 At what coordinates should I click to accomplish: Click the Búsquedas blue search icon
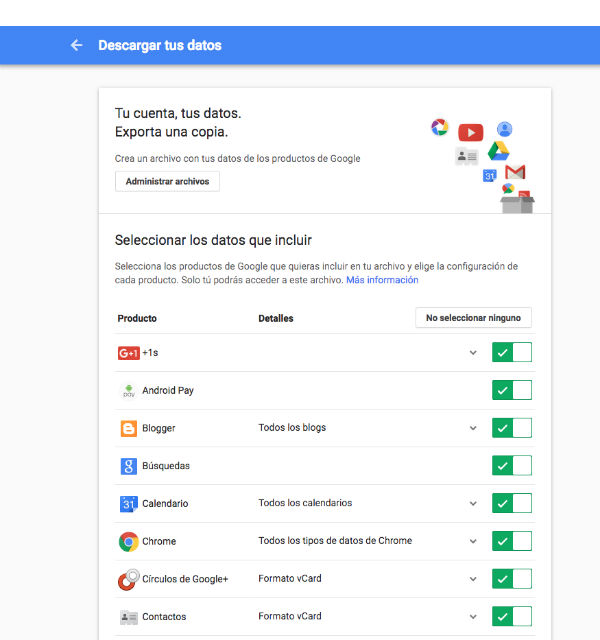tap(129, 466)
